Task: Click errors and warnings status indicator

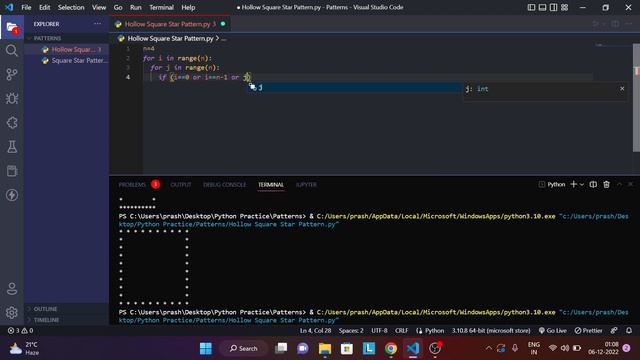Action: pyautogui.click(x=20, y=330)
